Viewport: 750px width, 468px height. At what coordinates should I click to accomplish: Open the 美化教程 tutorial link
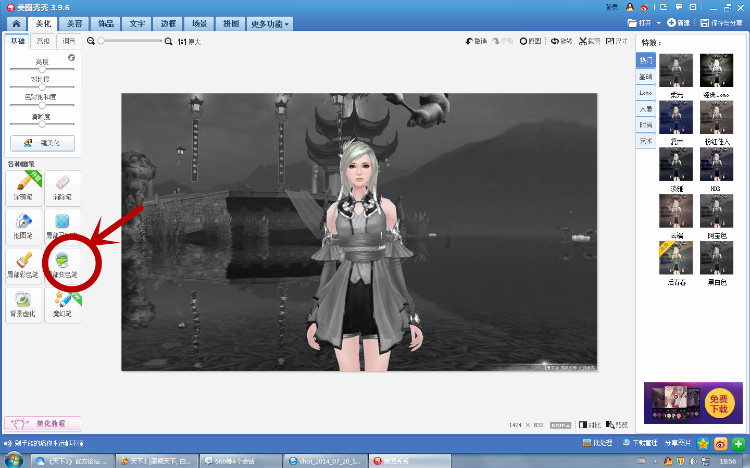(43, 423)
